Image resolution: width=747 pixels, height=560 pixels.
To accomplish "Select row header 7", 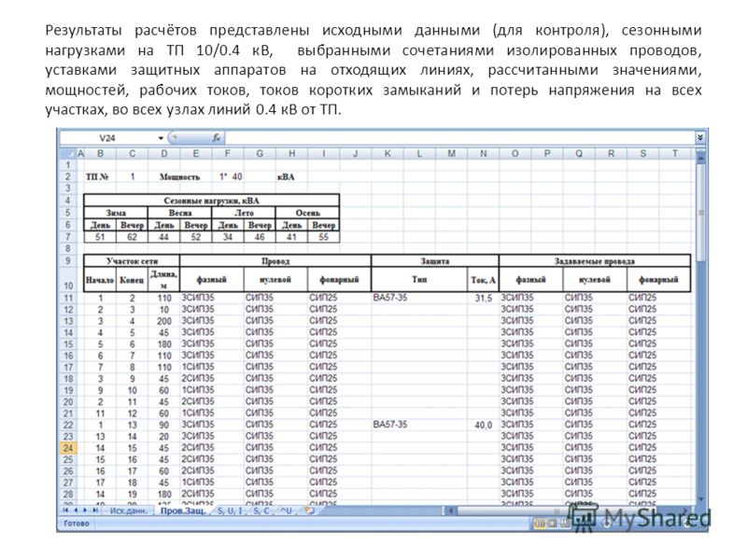I will point(68,237).
